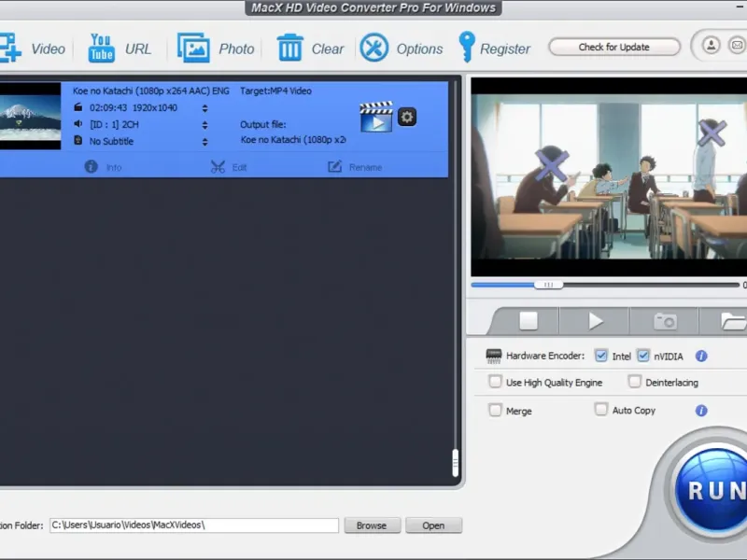The width and height of the screenshot is (747, 560).
Task: Click the Target:MP4 Video text
Action: pos(275,91)
